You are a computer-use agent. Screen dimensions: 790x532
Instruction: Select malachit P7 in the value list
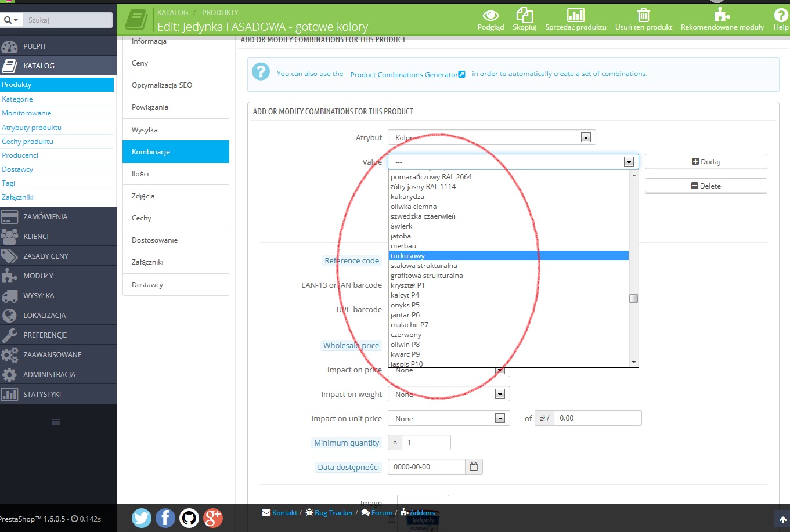pyautogui.click(x=508, y=325)
